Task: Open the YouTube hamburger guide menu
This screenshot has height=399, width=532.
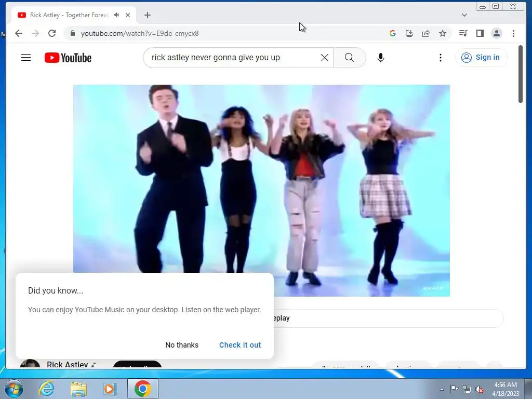Action: 26,58
